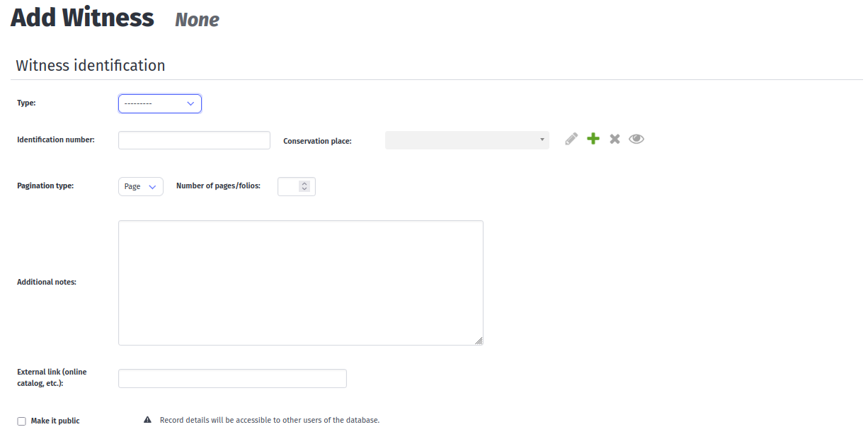Expand the Conservation place selector arrow

542,140
